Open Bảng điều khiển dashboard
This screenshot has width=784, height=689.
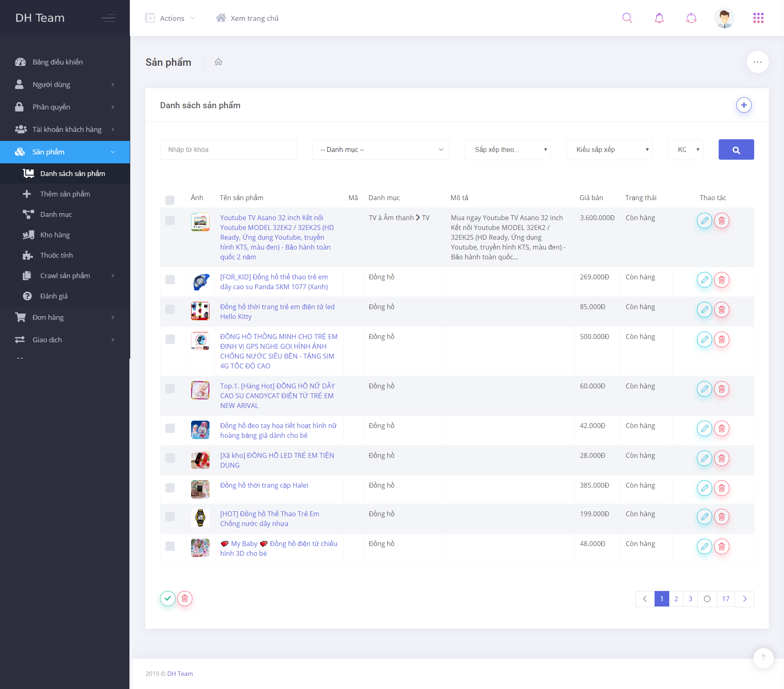tap(65, 62)
